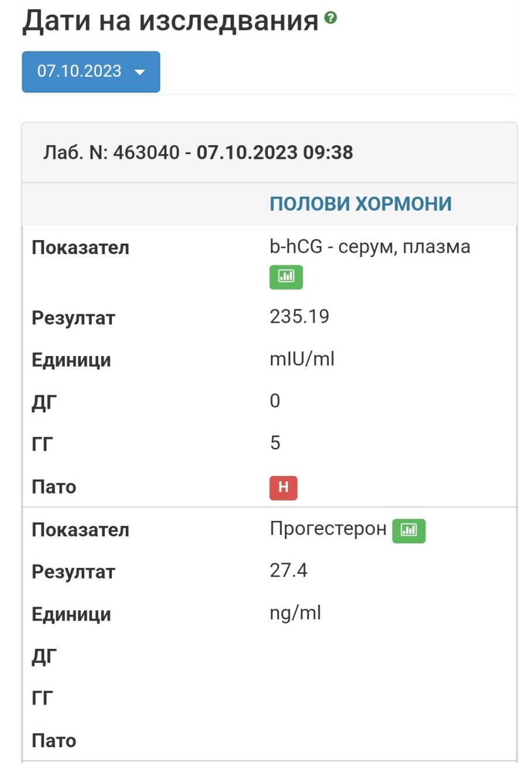The image size is (532, 763).
Task: Click the b-hCG lower limit value 0
Action: (275, 401)
